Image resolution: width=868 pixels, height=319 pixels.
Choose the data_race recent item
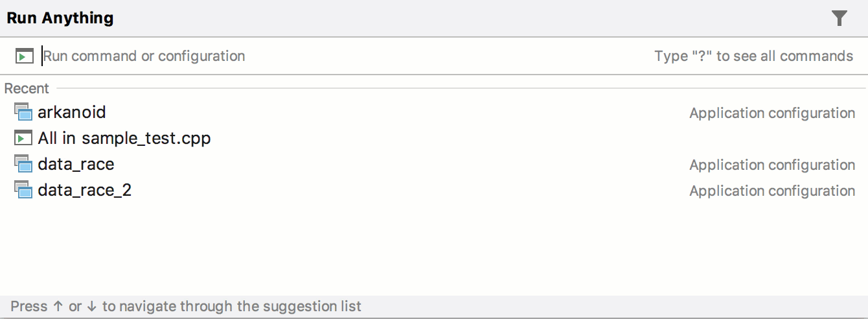click(76, 164)
